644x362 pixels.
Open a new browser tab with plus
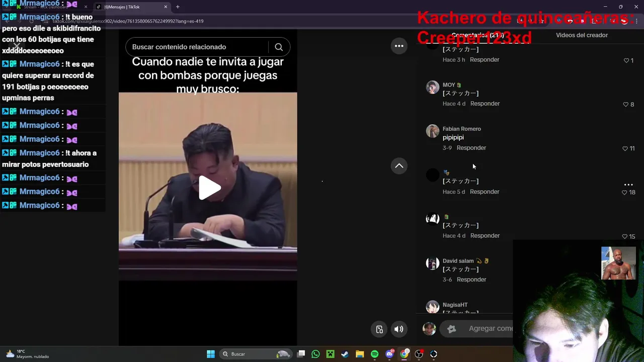point(178,7)
